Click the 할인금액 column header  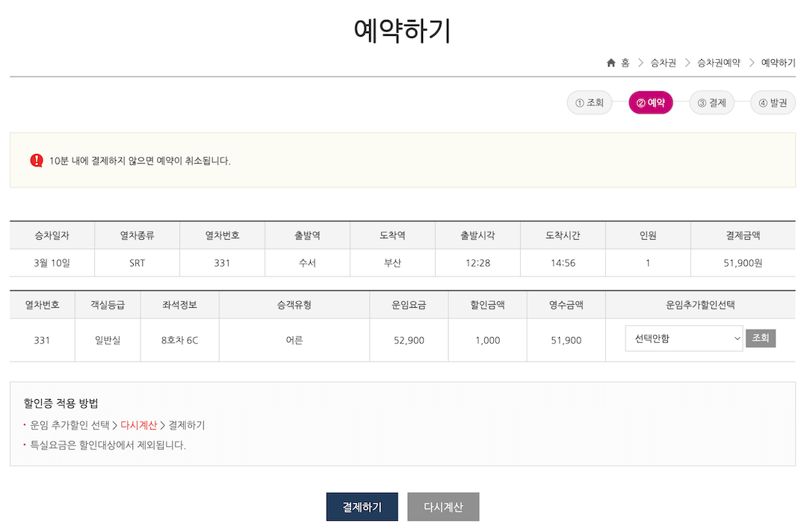point(487,305)
